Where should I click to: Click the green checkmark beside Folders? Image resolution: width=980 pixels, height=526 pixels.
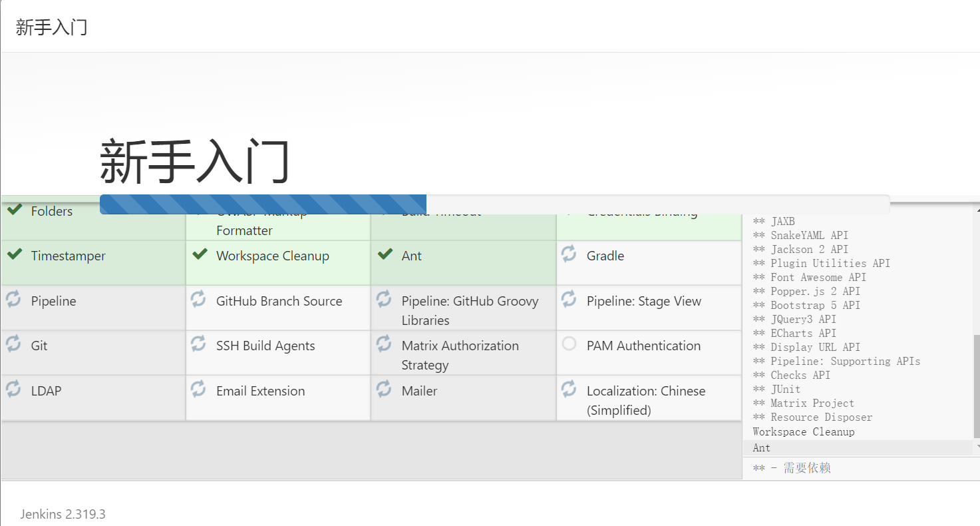click(14, 211)
